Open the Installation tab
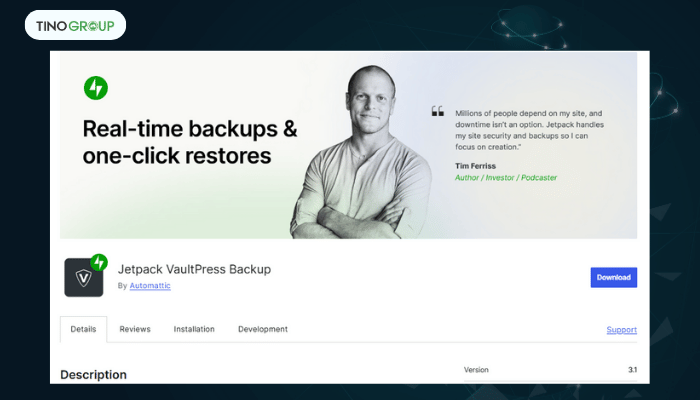This screenshot has width=700, height=400. click(x=194, y=329)
